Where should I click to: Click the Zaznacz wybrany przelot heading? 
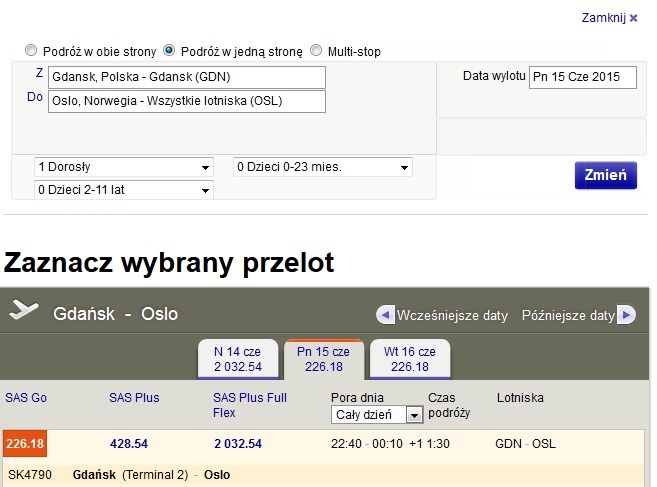[169, 263]
